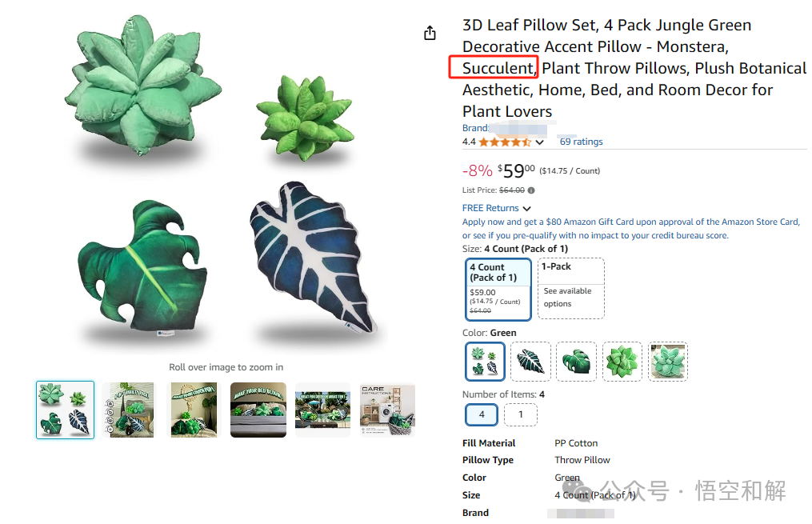Choose the mint succulent color swatch
Image resolution: width=812 pixels, height=524 pixels.
click(668, 362)
